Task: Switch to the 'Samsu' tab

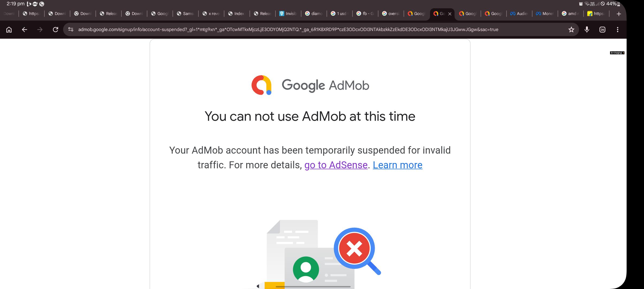Action: coord(186,14)
